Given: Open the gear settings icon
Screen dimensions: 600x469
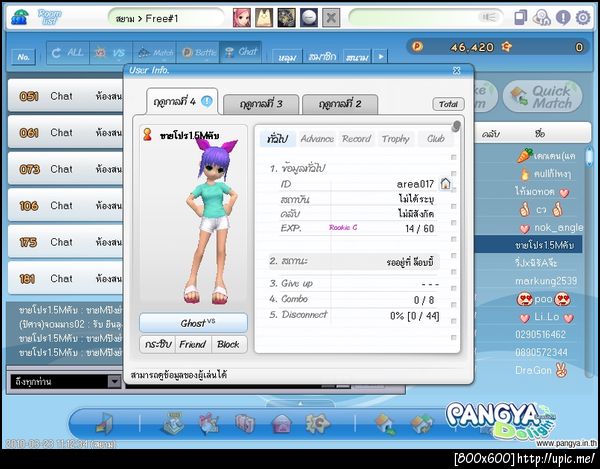Looking at the screenshot, I should point(583,18).
